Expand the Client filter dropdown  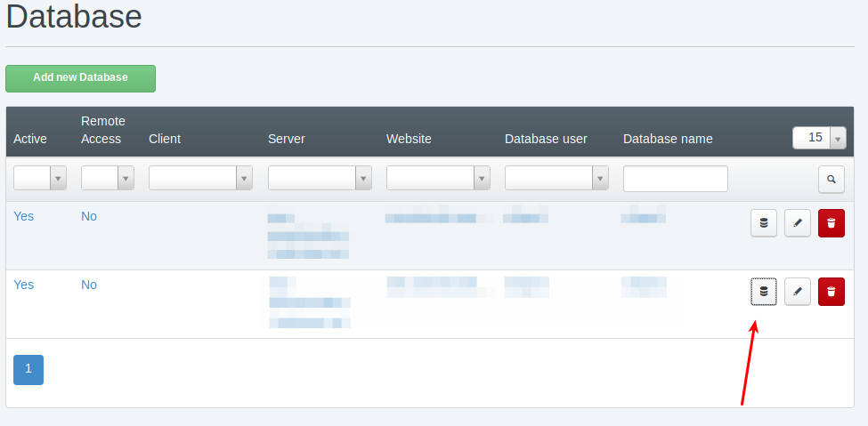(200, 178)
